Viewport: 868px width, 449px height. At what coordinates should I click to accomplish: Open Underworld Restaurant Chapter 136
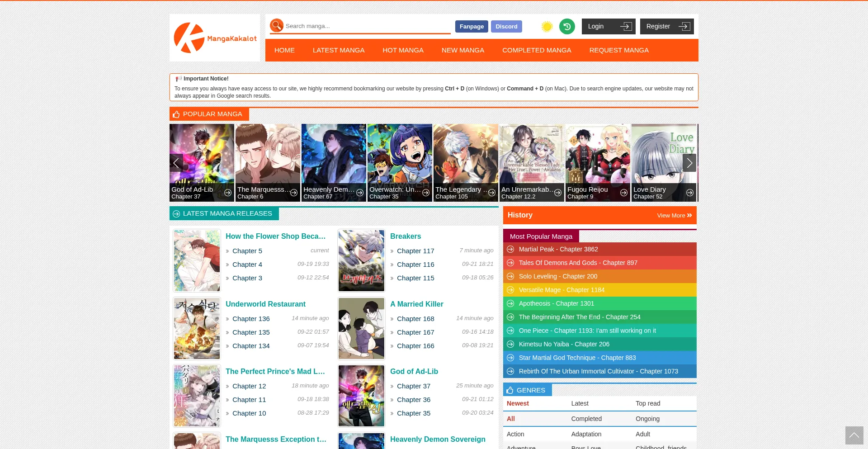coord(251,319)
